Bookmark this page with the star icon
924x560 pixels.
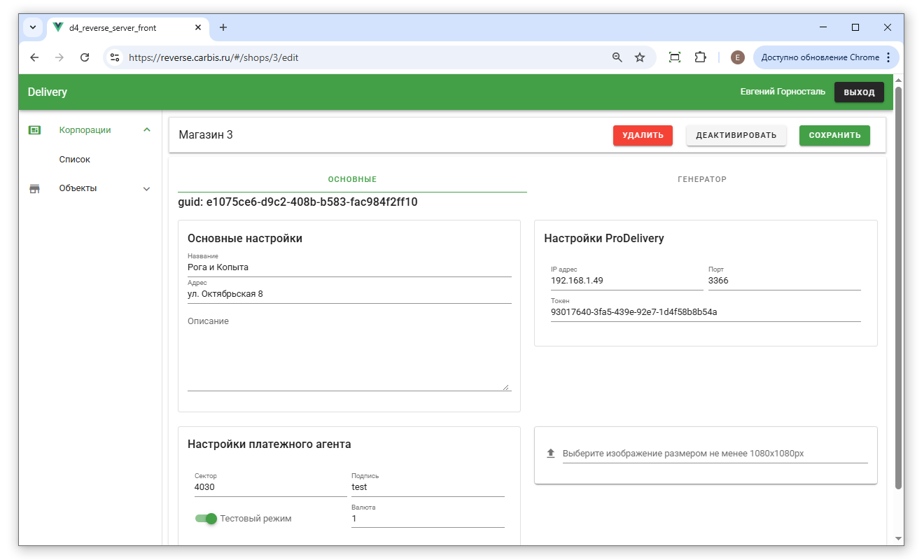(x=640, y=57)
